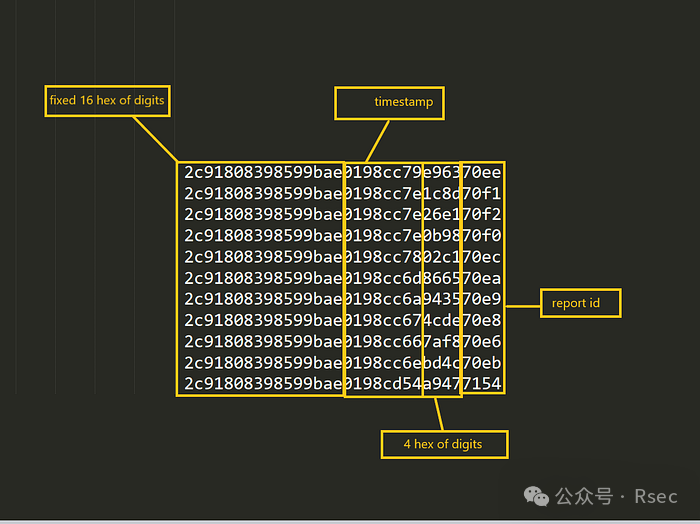Select the last line ending in 7154
This screenshot has height=524, width=700.
(342, 384)
